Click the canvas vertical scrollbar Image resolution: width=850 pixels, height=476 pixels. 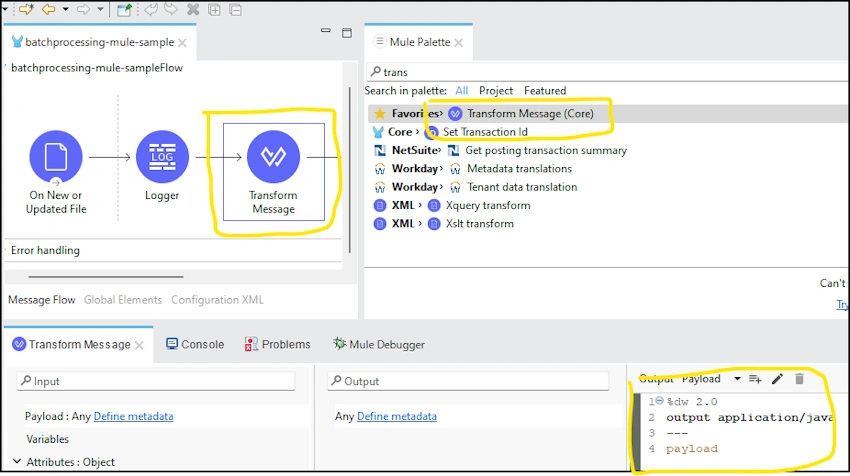point(350,170)
